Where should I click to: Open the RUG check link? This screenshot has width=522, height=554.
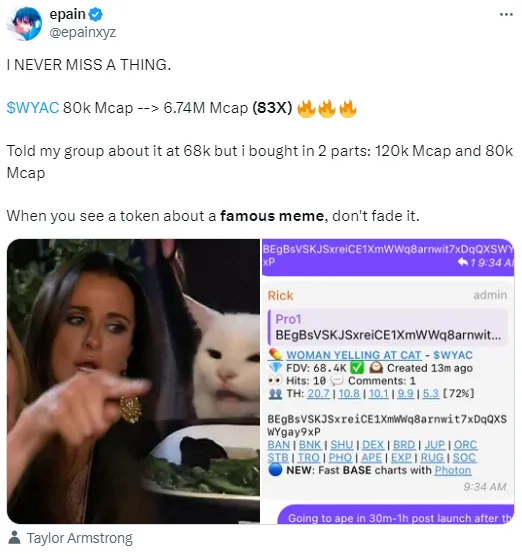point(432,458)
